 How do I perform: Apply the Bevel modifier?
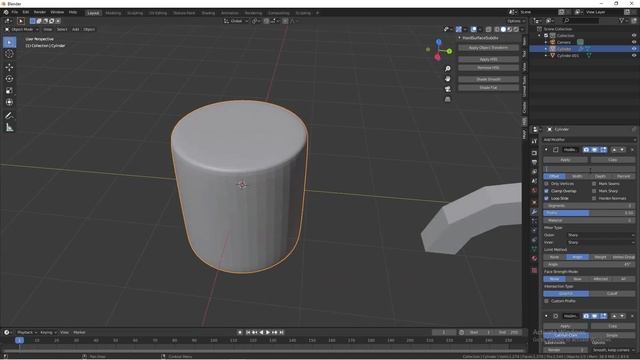pyautogui.click(x=565, y=160)
